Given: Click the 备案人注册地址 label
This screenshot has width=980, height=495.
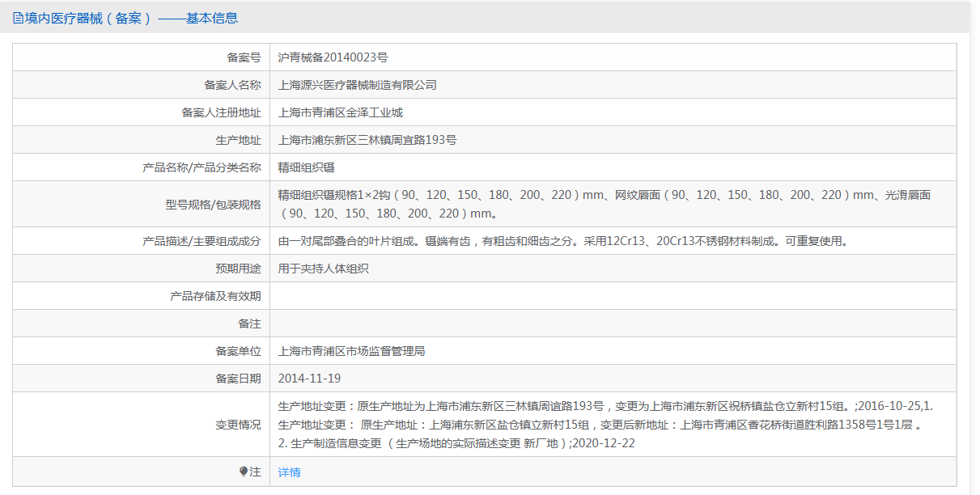Looking at the screenshot, I should tap(221, 112).
